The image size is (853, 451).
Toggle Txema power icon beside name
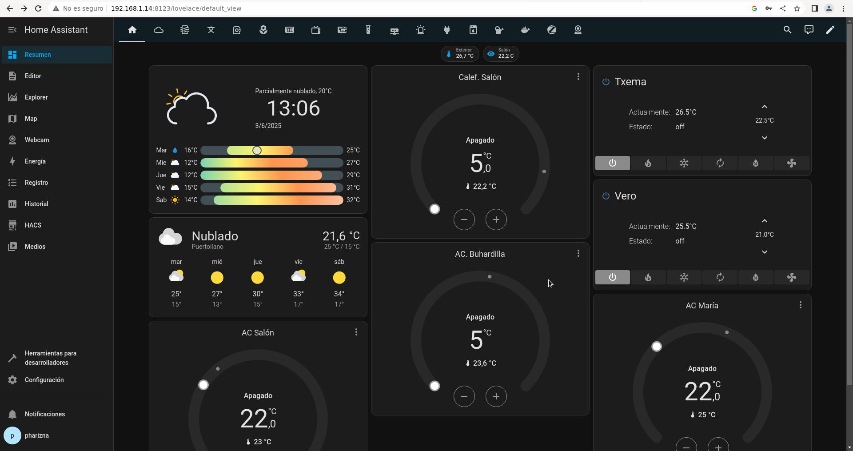[x=605, y=82]
